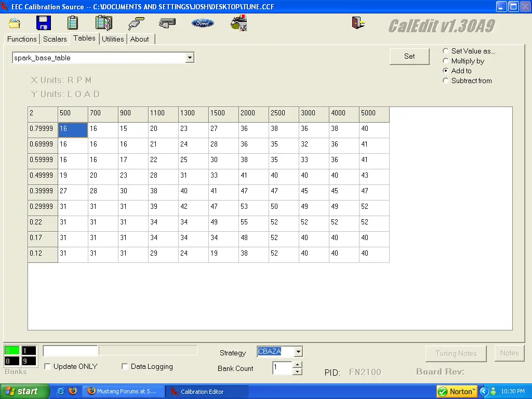Expand hidden system tray icons arrow
The image size is (532, 399).
(x=484, y=392)
